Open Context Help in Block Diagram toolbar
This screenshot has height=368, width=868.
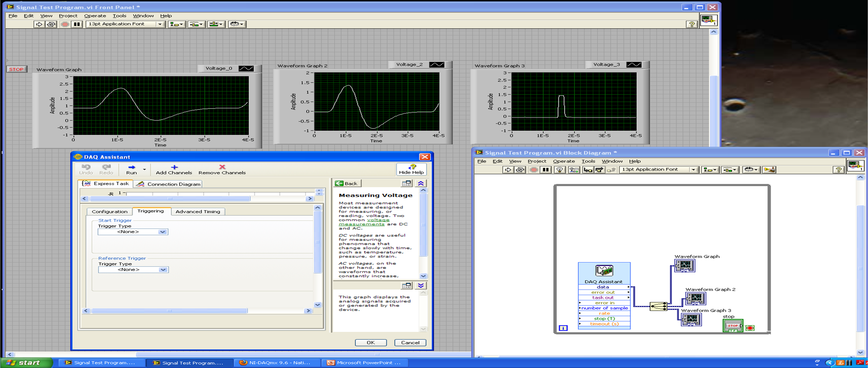pos(838,170)
